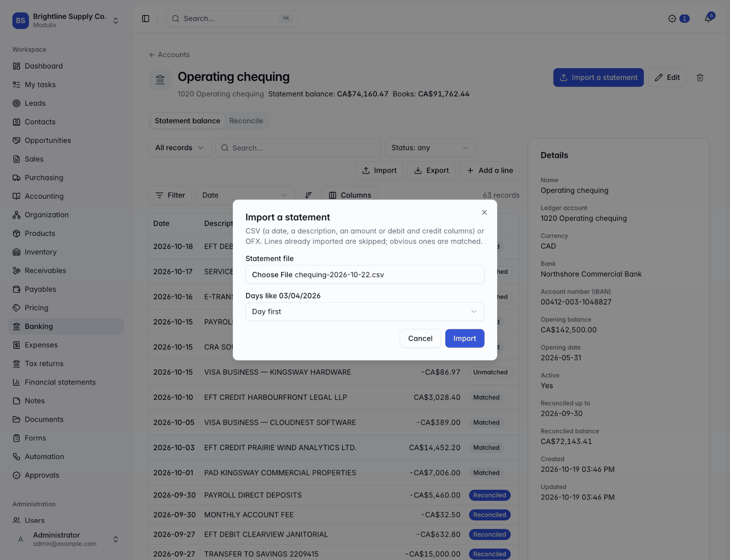Close the Import a statement dialog

coord(484,212)
